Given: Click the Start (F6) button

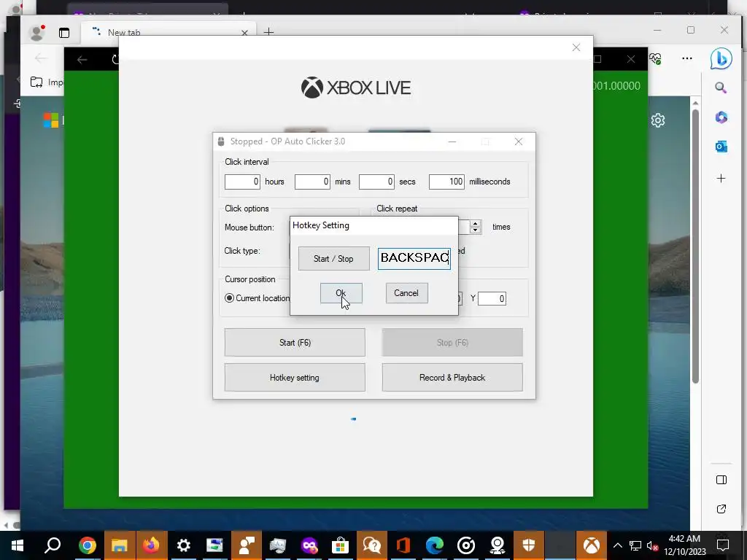Looking at the screenshot, I should point(295,343).
